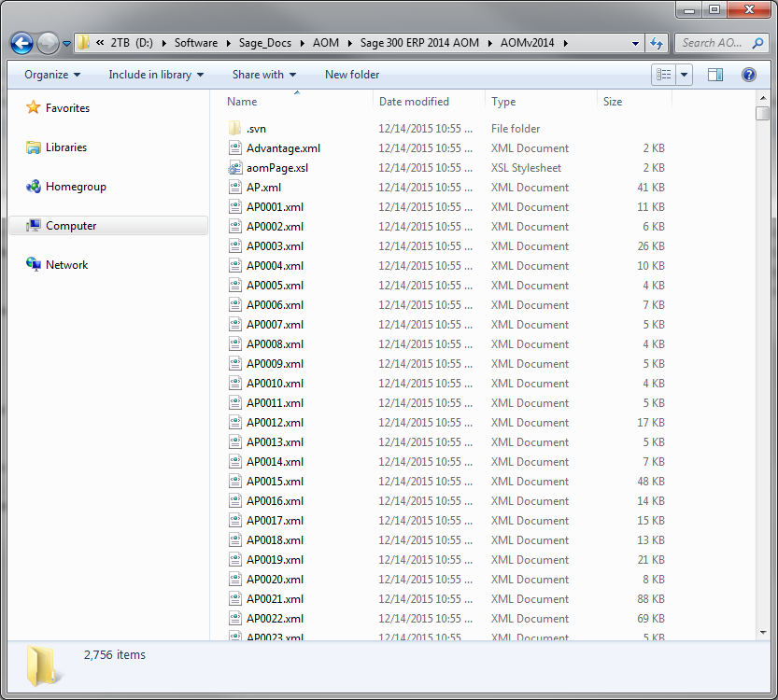Image resolution: width=778 pixels, height=700 pixels.
Task: Click the 88 KB size cell
Action: tap(650, 599)
